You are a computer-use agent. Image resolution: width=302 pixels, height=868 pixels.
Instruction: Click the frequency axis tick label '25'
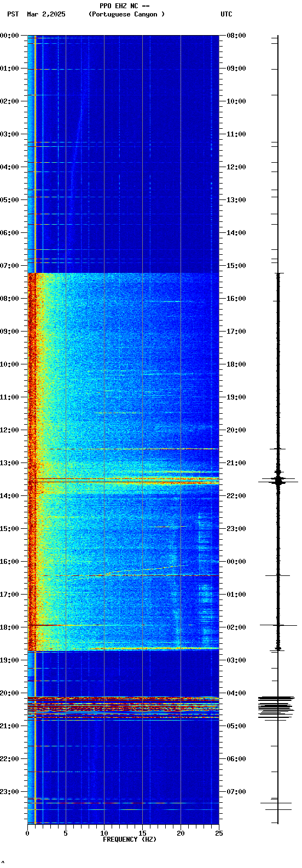(219, 833)
